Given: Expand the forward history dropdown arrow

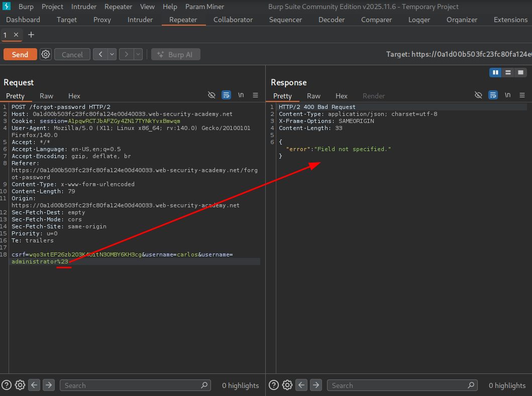Looking at the screenshot, I should point(138,54).
